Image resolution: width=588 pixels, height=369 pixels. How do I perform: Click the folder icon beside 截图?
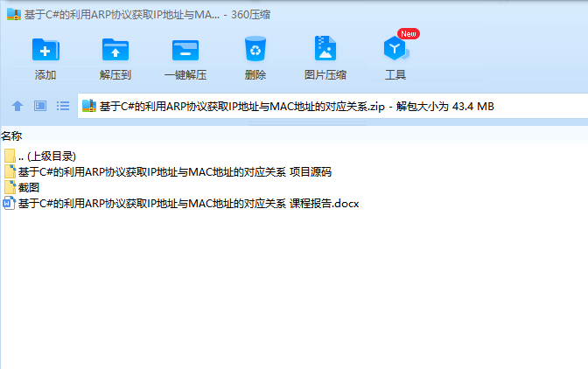[10, 187]
